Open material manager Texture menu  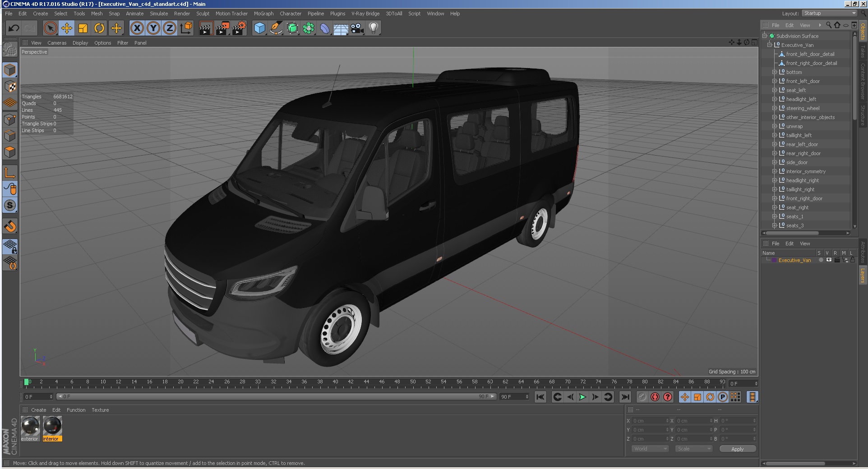[100, 410]
